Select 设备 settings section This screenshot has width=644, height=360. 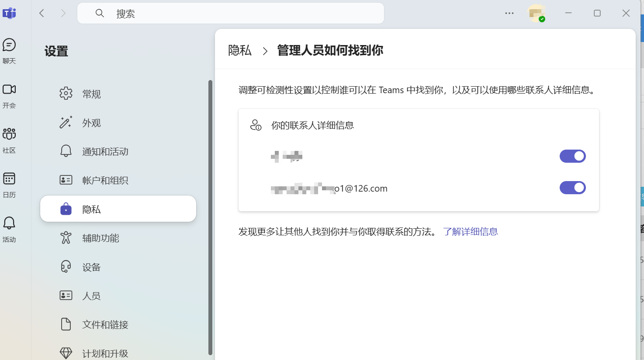118,267
